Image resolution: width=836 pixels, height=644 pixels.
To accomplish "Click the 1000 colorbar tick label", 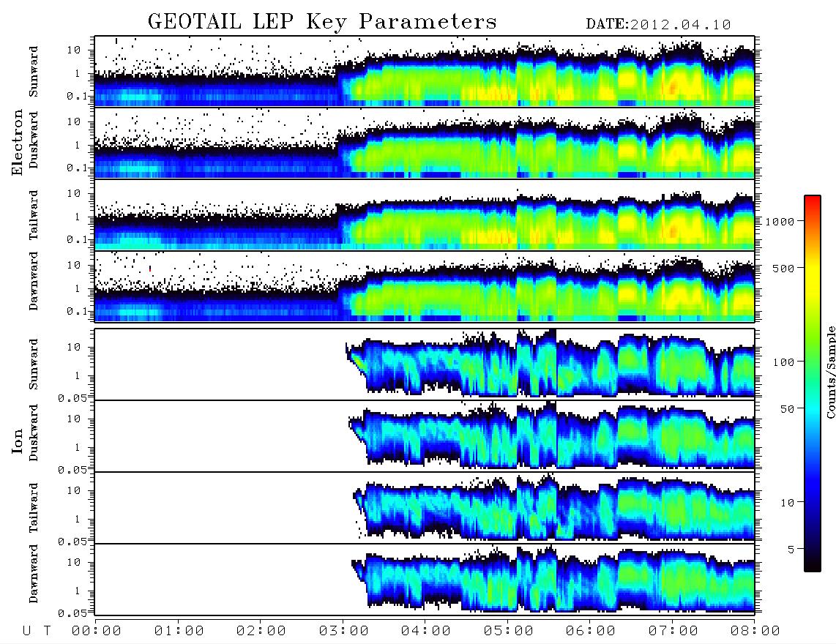I will click(x=780, y=222).
